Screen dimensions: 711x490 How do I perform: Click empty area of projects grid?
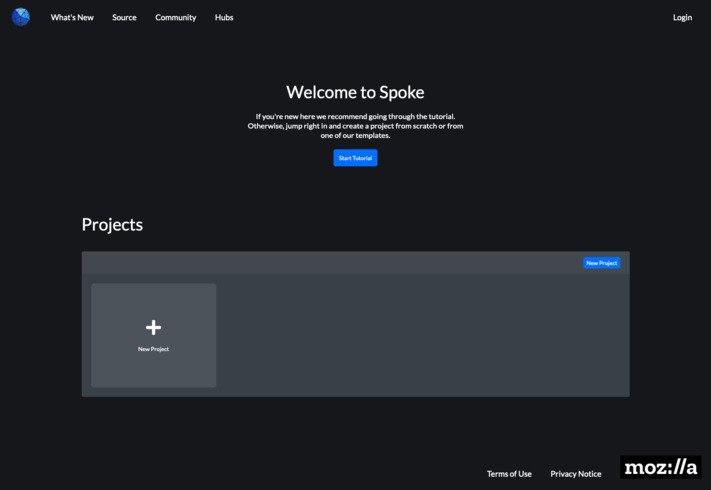pyautogui.click(x=422, y=335)
